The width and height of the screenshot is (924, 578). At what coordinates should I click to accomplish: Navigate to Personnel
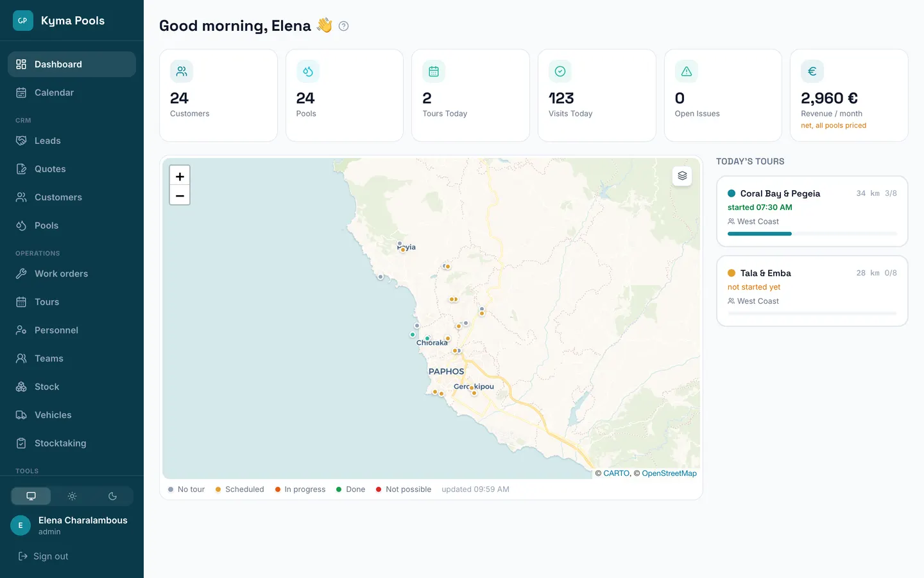point(72,330)
